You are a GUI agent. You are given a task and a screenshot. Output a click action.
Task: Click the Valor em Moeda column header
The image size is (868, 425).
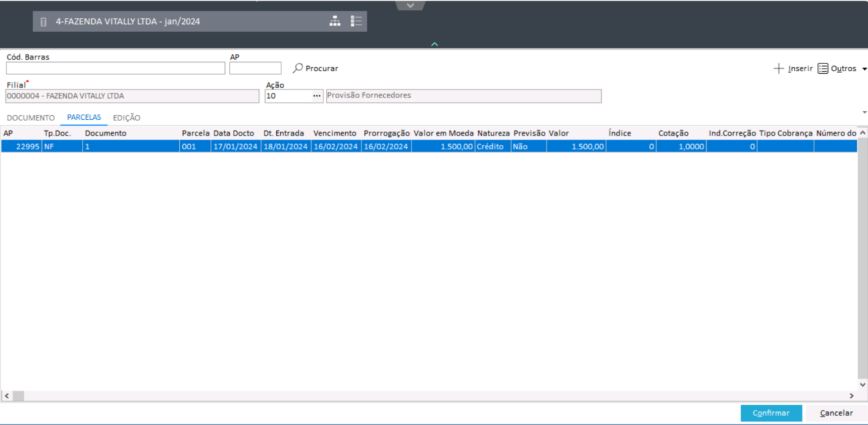[x=443, y=133]
